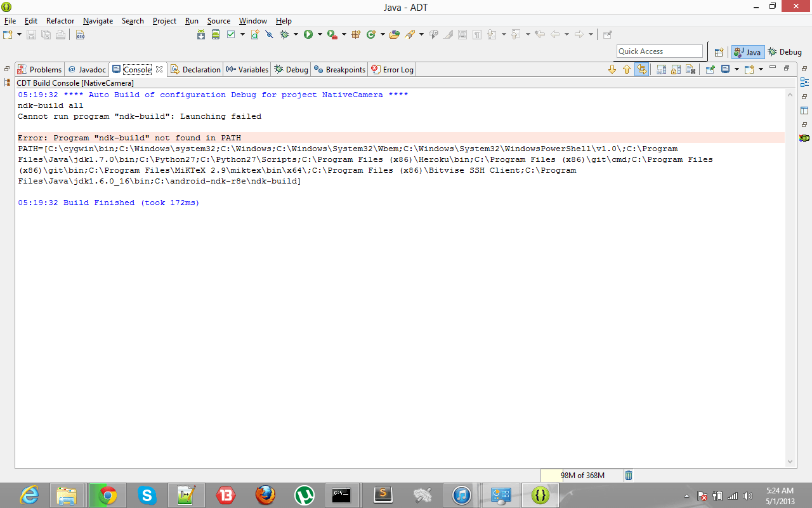Jump to next error down arrow
The width and height of the screenshot is (812, 508).
pyautogui.click(x=612, y=69)
